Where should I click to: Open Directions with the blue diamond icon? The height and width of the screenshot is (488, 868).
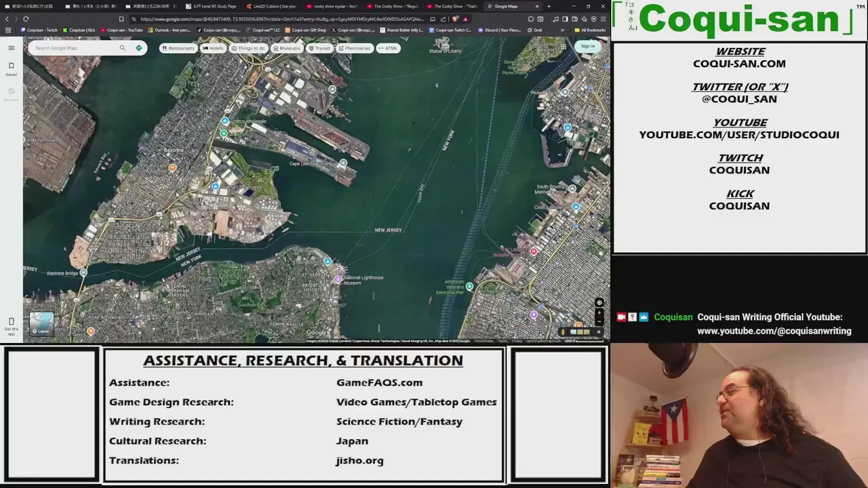[139, 48]
